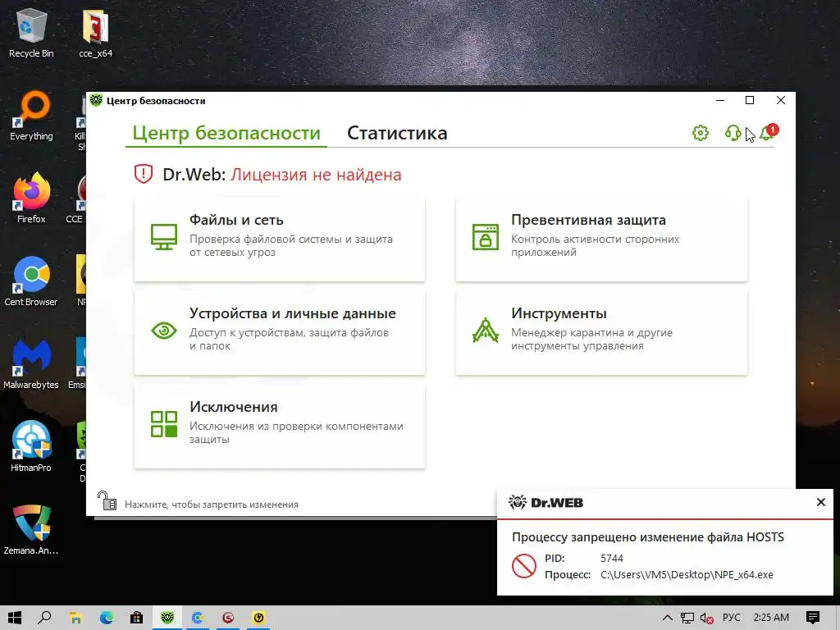Image resolution: width=840 pixels, height=630 pixels.
Task: Launch Firefox from the desktop
Action: pos(31,199)
